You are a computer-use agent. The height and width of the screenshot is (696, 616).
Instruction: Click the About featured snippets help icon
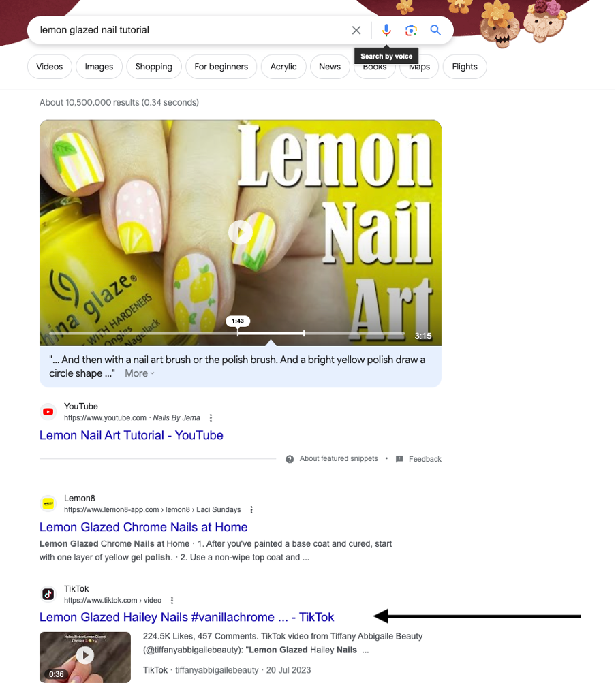290,459
